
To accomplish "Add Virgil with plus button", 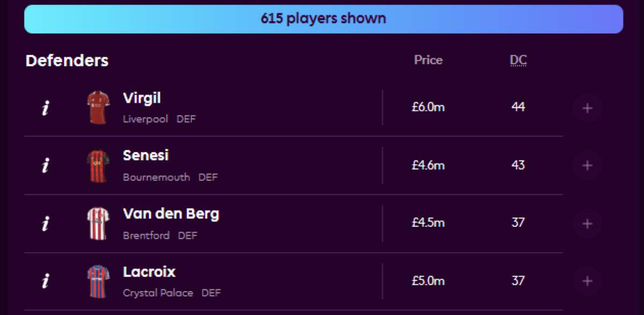I will (x=587, y=108).
